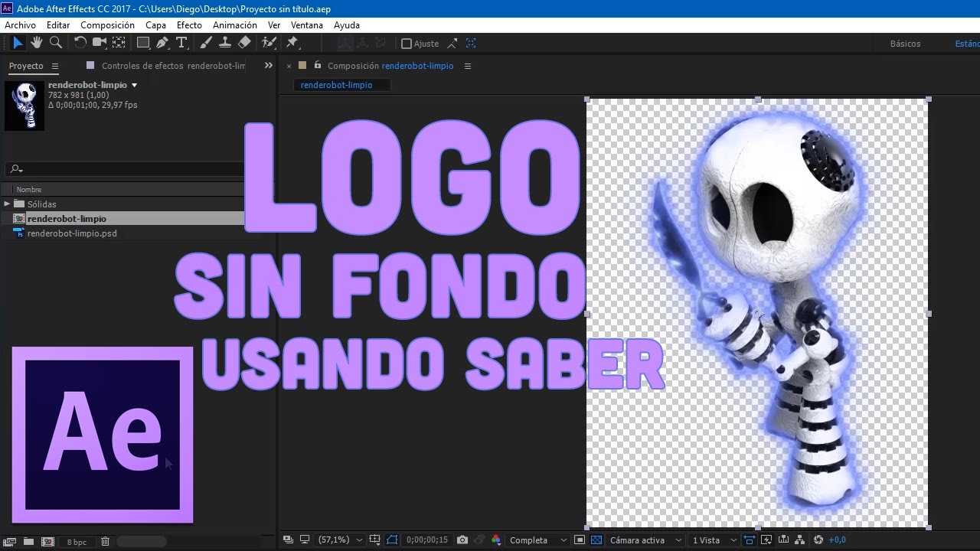Toggle snap collapsed compositions icon

[471, 44]
